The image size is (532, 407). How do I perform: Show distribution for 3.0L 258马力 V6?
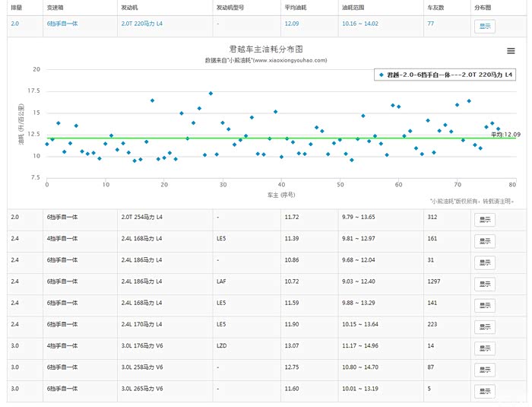[484, 369]
